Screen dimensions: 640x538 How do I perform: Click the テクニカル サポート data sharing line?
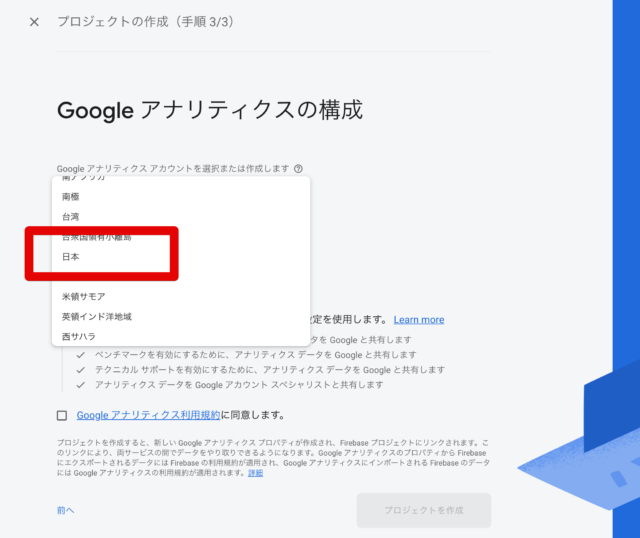tap(270, 370)
